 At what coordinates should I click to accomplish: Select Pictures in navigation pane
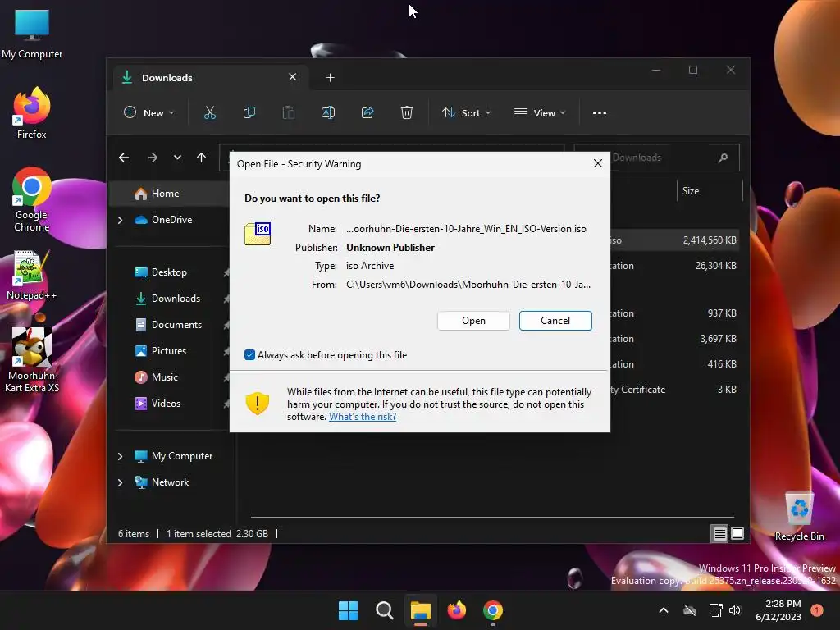[169, 351]
